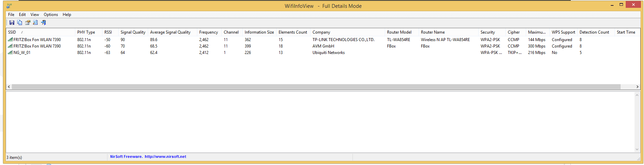Click the AVM GmbH company cell
The image size is (644, 165).
(x=323, y=46)
